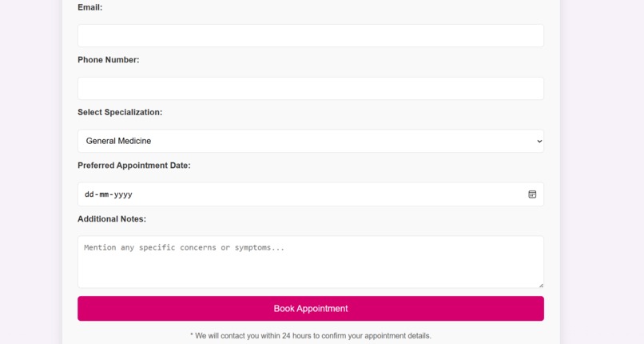Open the Select Specialization dropdown
The image size is (644, 344).
(311, 141)
